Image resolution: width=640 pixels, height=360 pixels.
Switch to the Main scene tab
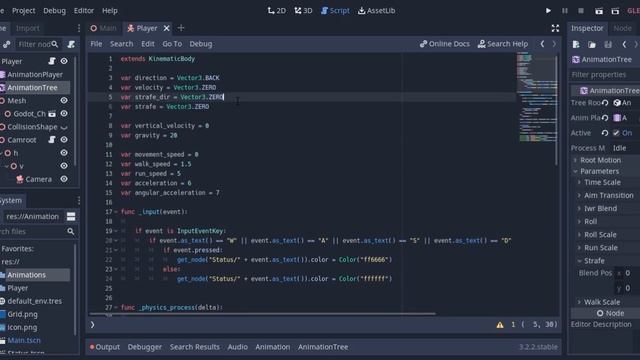click(104, 28)
